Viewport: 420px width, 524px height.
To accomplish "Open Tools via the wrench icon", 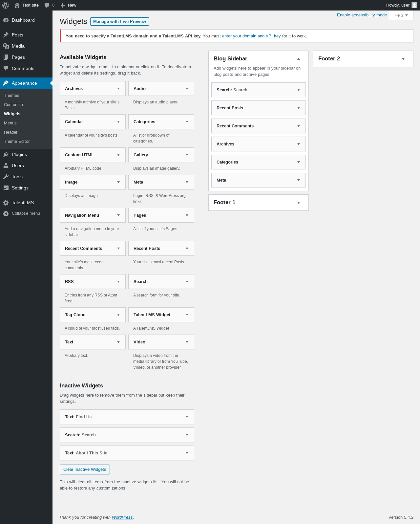I will pos(6,177).
